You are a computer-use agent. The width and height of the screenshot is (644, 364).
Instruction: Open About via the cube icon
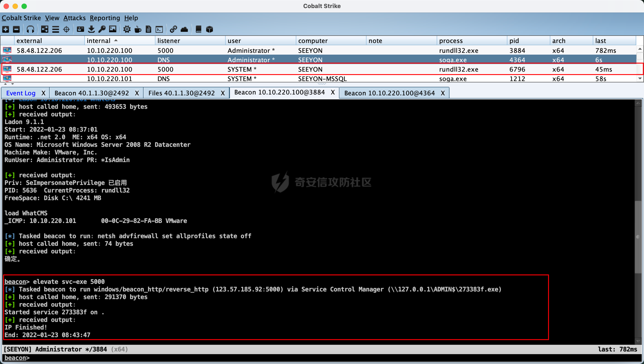209,29
